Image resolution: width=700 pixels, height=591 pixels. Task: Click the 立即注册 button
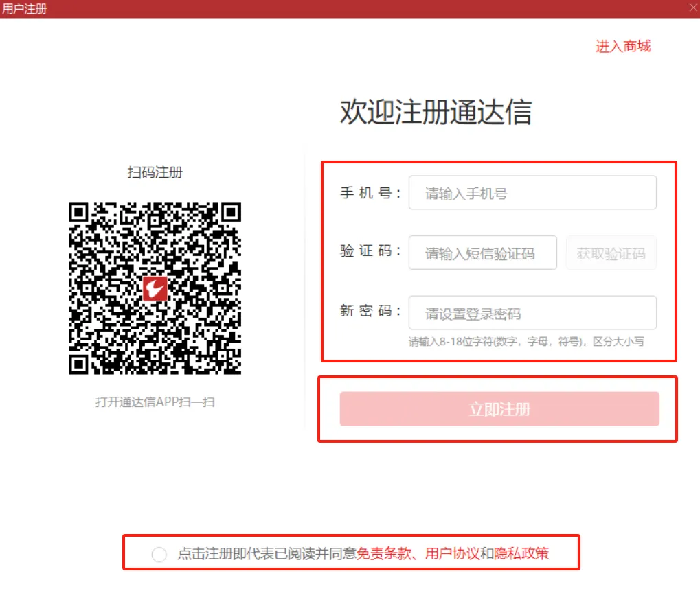tap(499, 408)
